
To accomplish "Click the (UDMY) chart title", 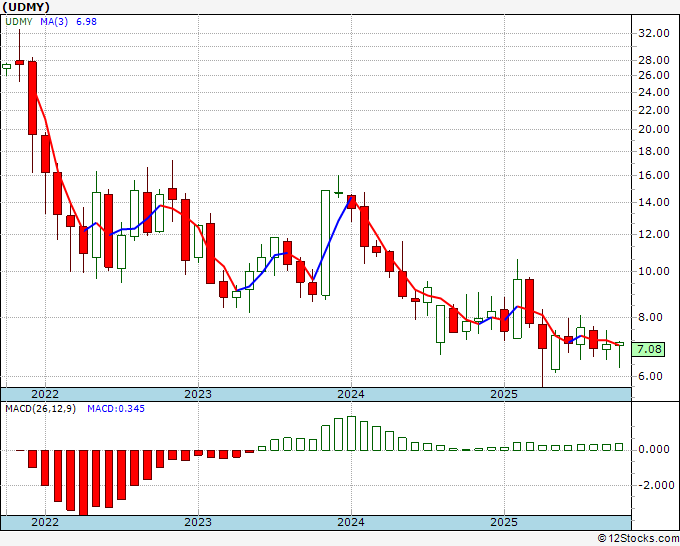I will click(x=26, y=7).
